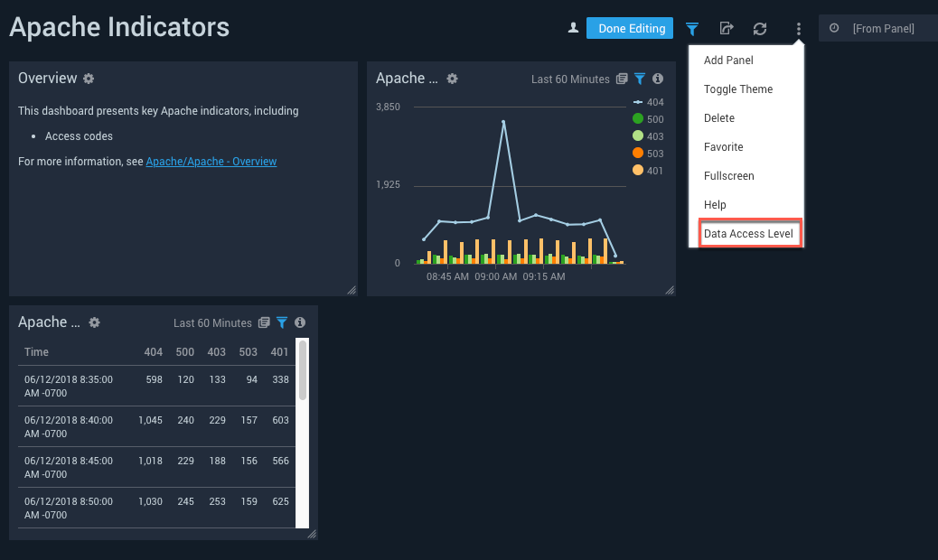Viewport: 938px width, 560px height.
Task: Click the table panel filter funnel icon
Action: [282, 322]
